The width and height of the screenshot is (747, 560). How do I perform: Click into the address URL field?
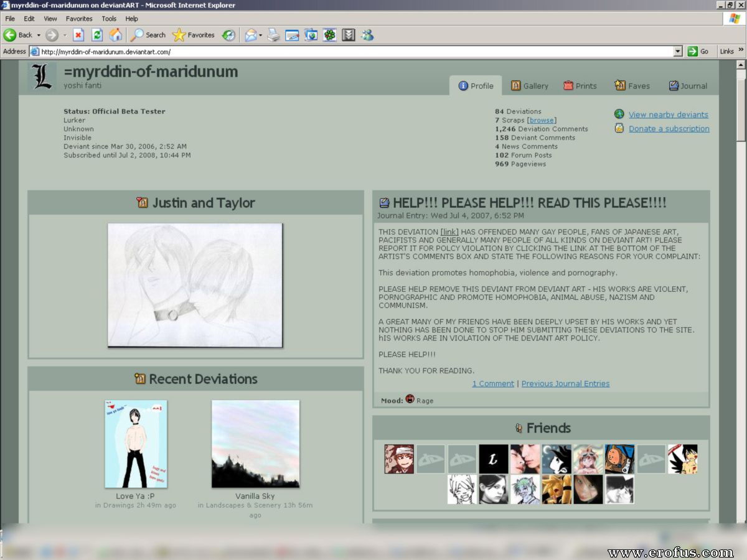click(357, 52)
